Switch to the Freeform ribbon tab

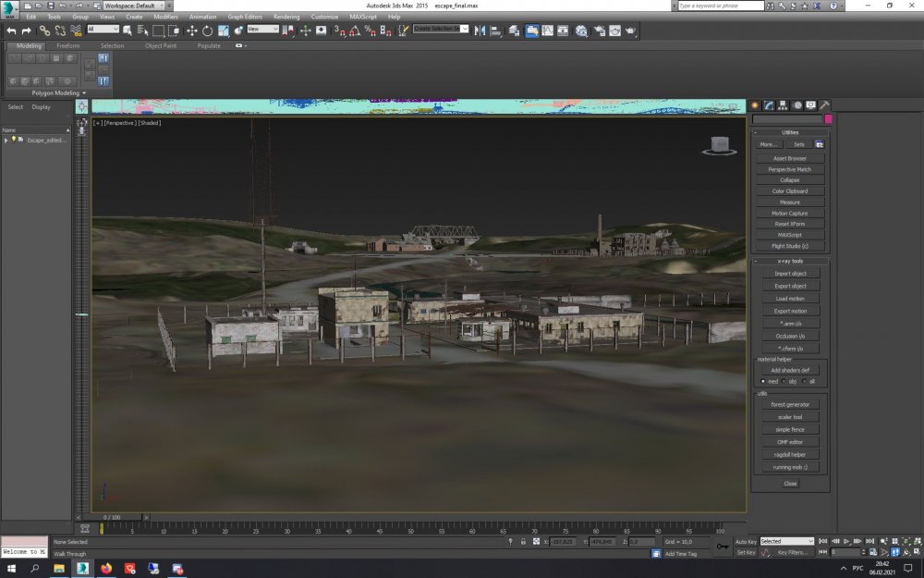(x=68, y=45)
